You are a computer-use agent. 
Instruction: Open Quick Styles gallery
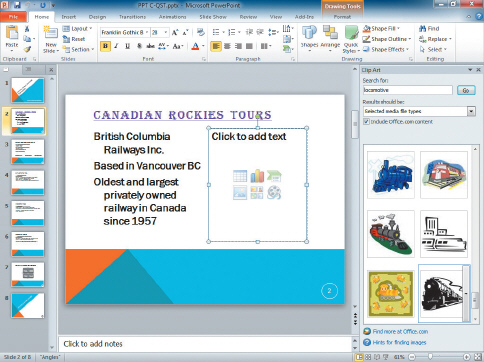tap(351, 39)
